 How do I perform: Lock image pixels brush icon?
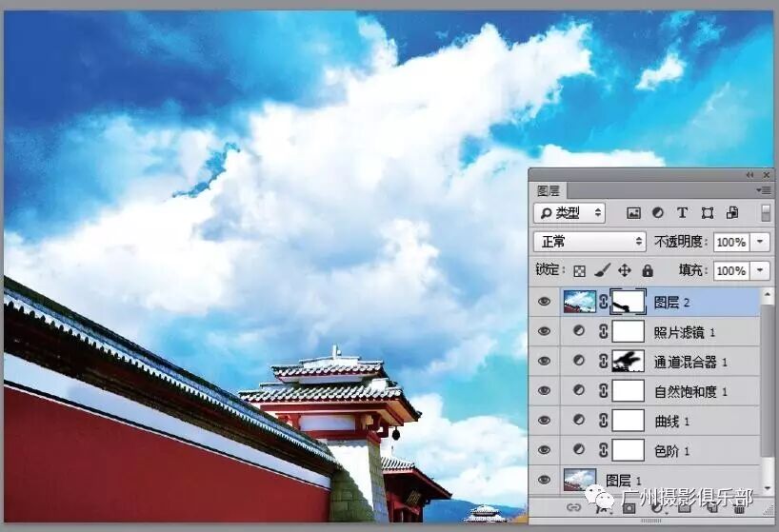point(602,270)
